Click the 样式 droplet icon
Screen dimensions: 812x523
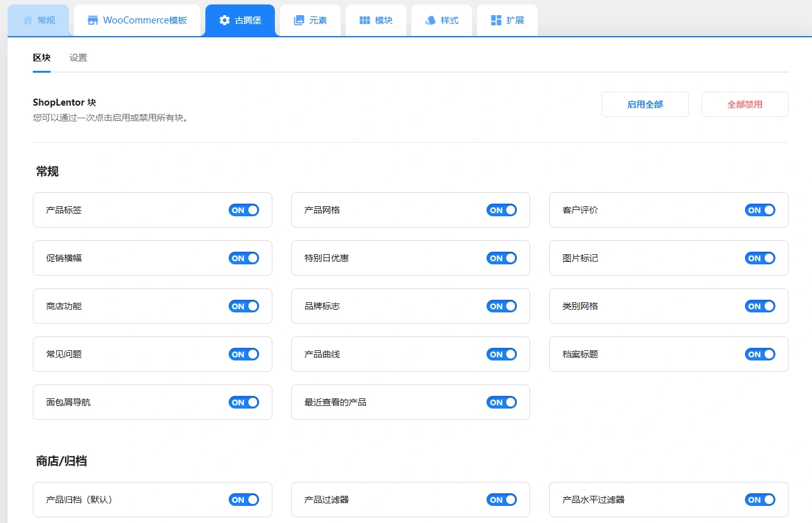[431, 20]
